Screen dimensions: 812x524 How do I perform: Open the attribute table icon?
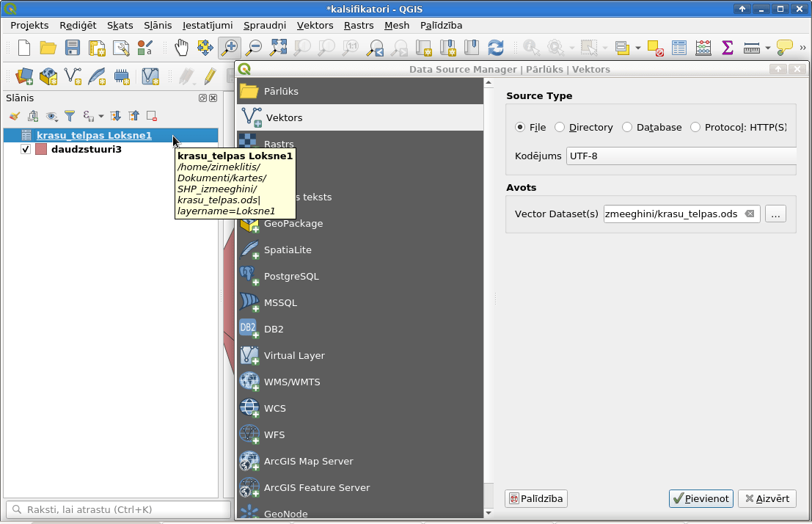tap(679, 48)
